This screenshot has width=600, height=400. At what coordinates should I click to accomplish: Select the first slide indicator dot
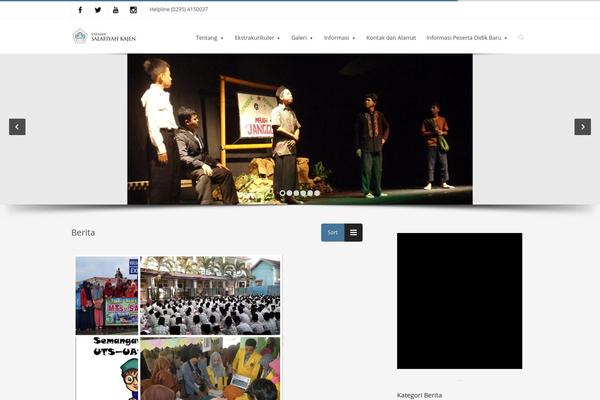[x=282, y=193]
